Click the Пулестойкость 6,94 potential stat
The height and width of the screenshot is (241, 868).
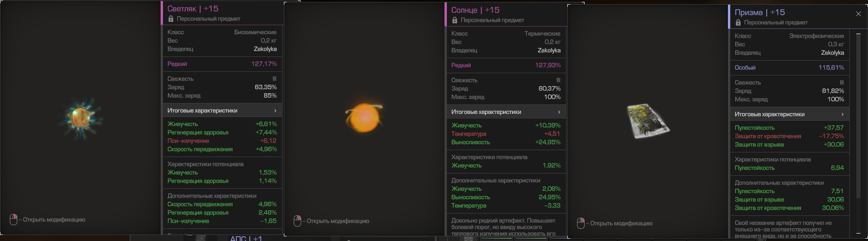tap(790, 168)
